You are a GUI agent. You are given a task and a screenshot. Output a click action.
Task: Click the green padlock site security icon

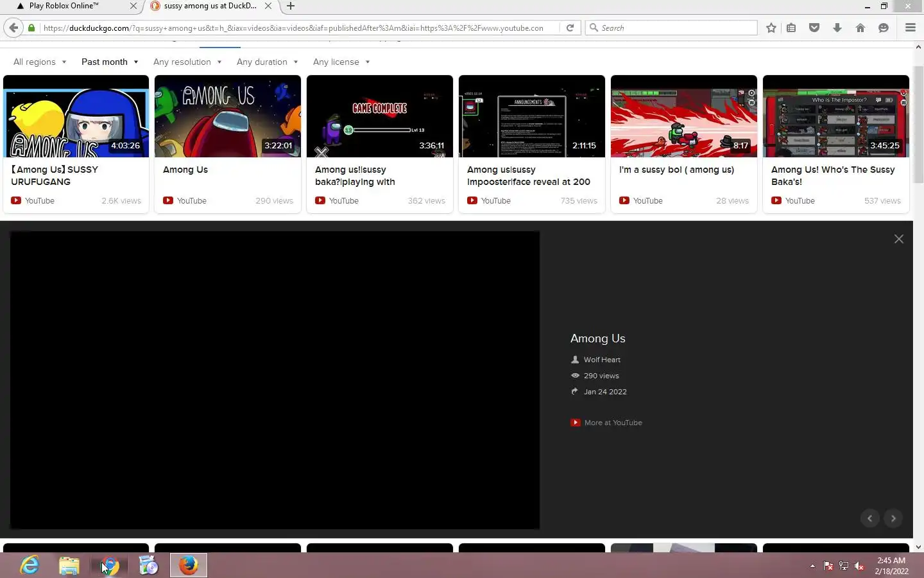point(31,28)
